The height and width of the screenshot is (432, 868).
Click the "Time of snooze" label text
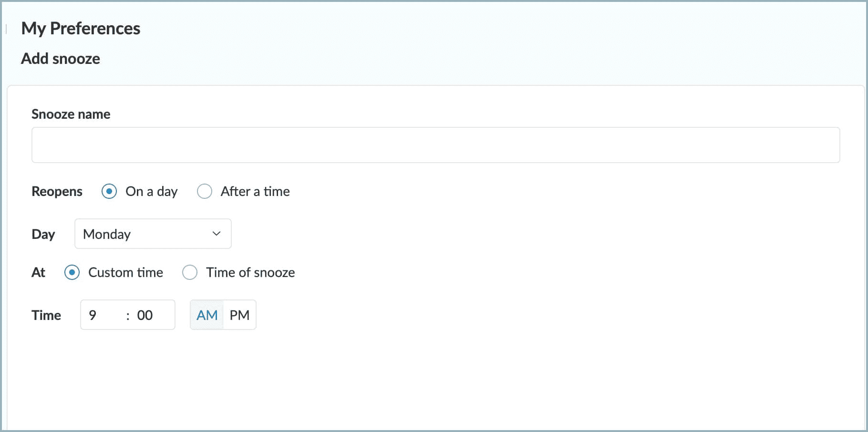[250, 272]
